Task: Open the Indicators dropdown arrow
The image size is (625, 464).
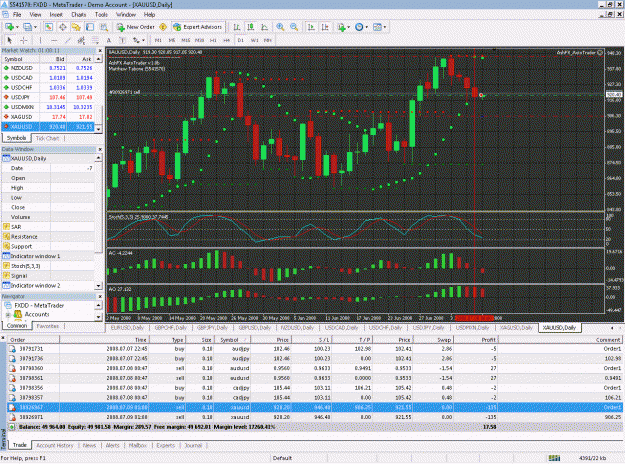Action: point(349,27)
